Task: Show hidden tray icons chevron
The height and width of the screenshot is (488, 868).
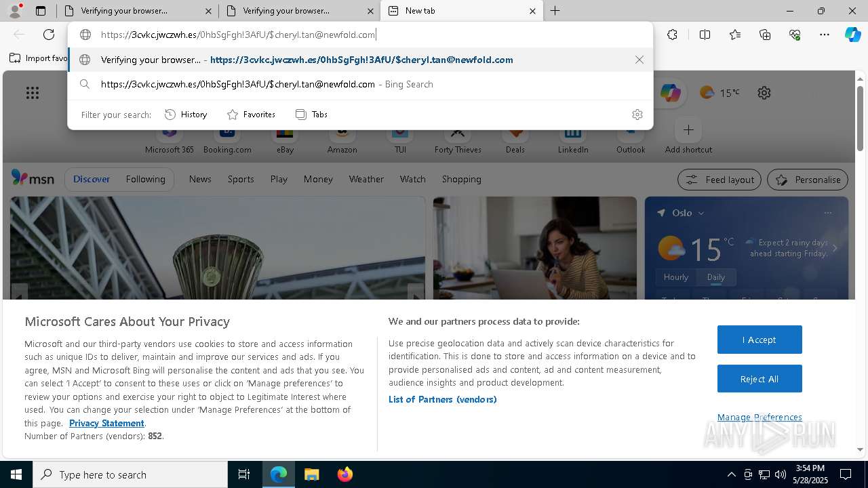Action: click(731, 474)
